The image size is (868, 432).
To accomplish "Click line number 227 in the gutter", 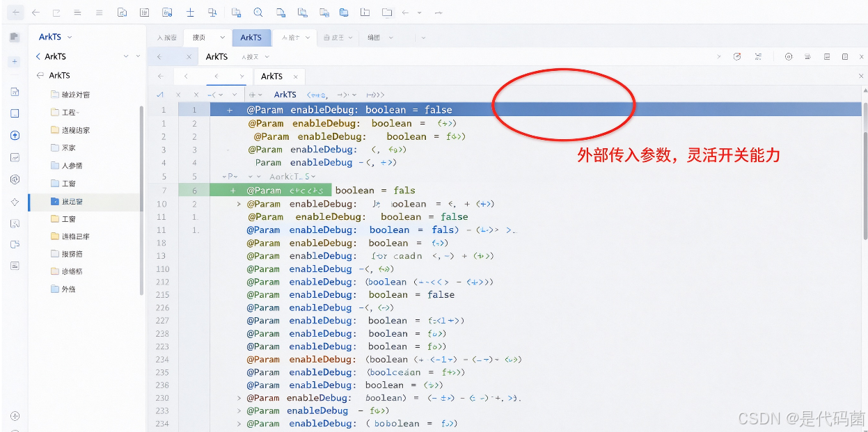I will 162,321.
